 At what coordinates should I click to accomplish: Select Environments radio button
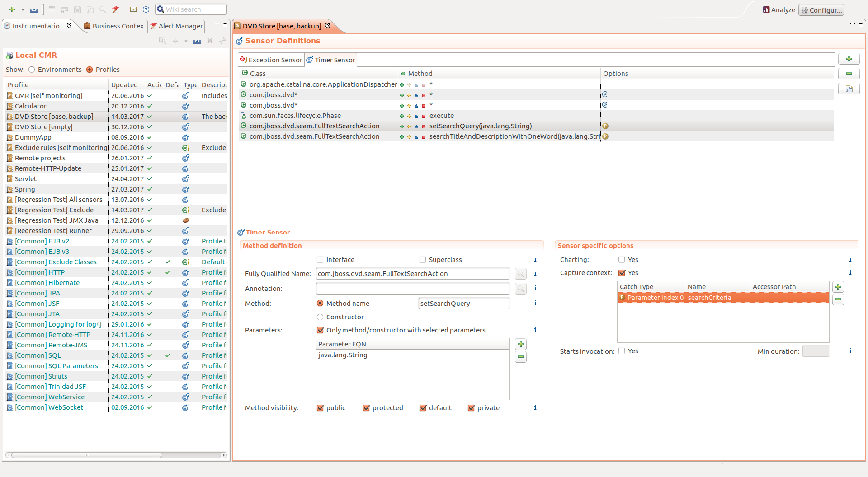[x=32, y=70]
